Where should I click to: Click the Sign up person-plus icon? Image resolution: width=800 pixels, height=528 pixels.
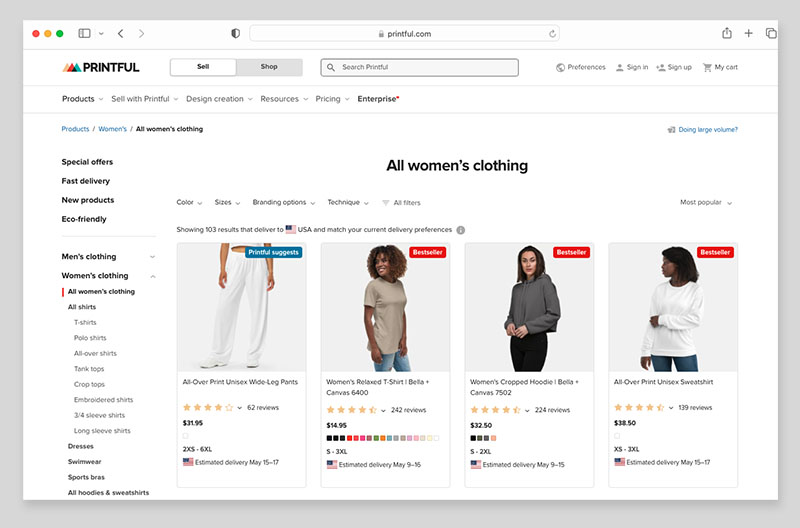[x=661, y=67]
